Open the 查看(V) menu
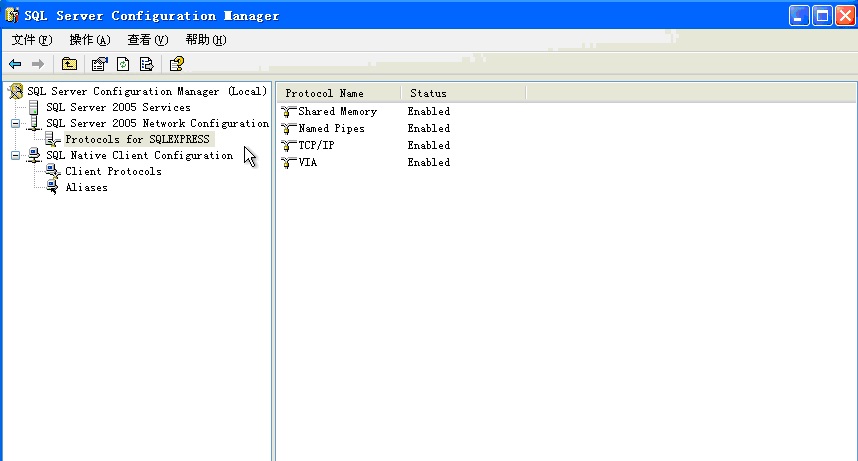Viewport: 858px width, 461px height. click(148, 40)
